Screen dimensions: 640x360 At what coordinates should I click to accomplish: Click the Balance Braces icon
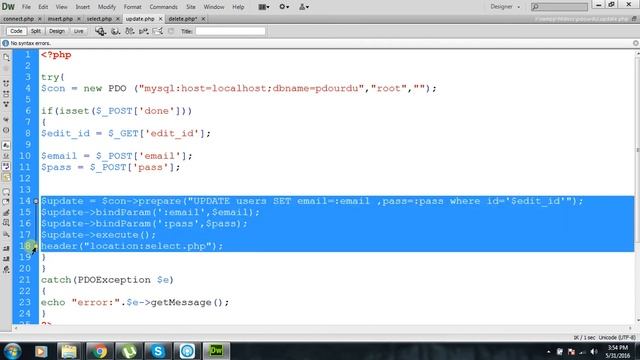pyautogui.click(x=6, y=130)
